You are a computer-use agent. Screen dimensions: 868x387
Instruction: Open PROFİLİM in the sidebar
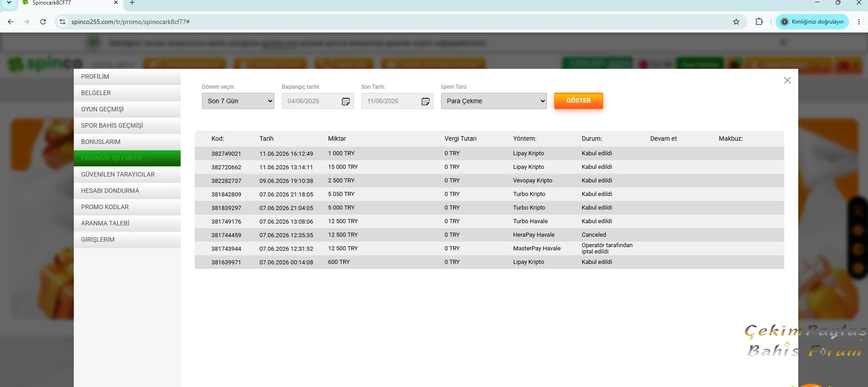click(x=127, y=76)
